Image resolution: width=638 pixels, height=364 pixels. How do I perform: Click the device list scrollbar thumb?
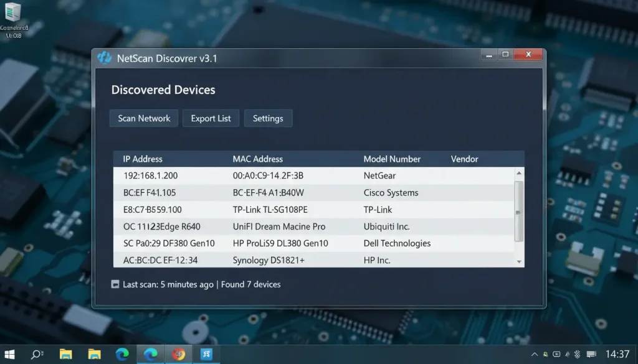tap(518, 212)
